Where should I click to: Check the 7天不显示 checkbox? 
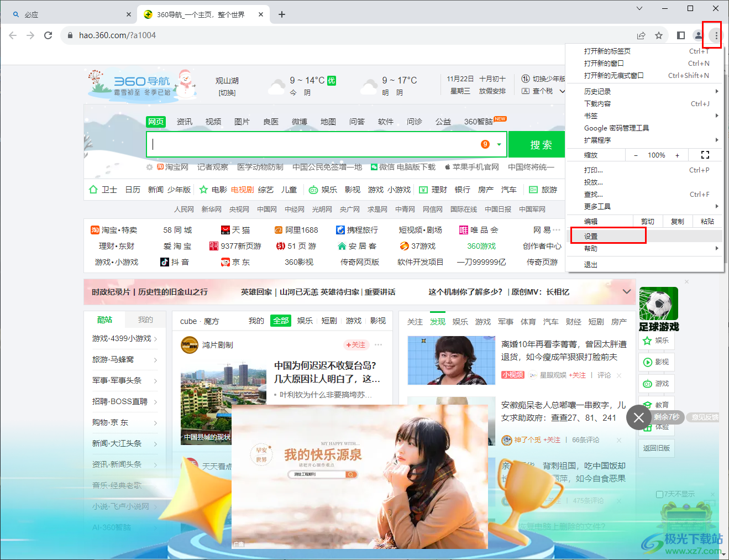(x=659, y=494)
